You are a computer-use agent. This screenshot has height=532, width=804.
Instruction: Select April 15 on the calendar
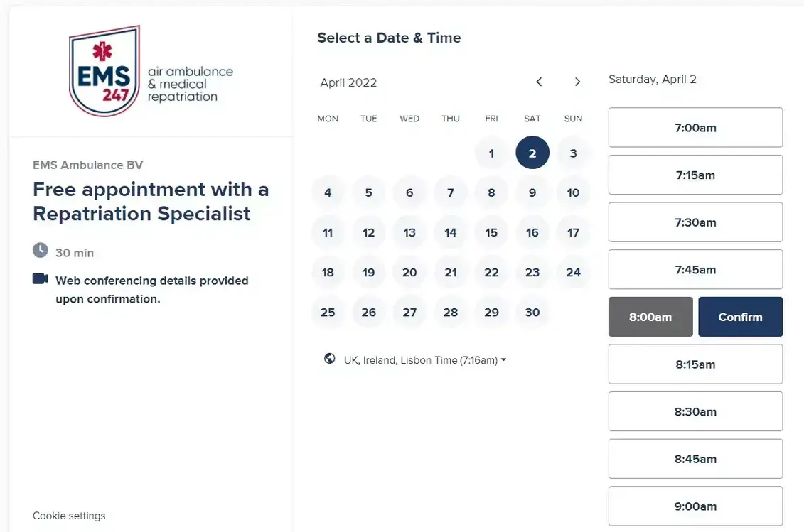click(491, 232)
